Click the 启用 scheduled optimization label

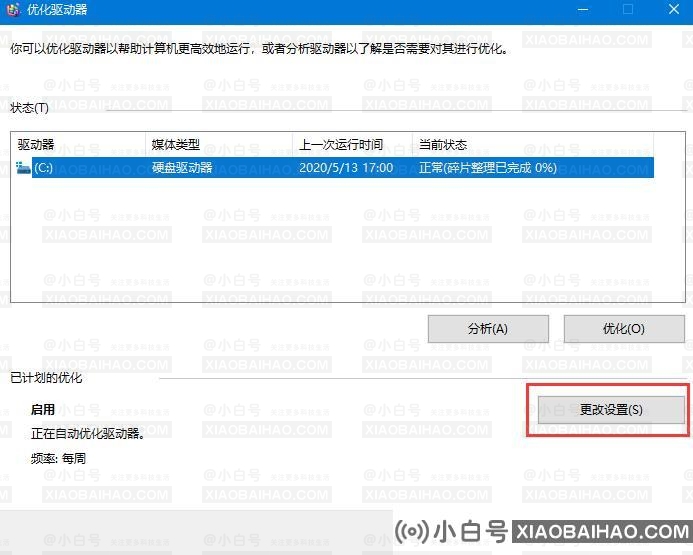point(43,410)
